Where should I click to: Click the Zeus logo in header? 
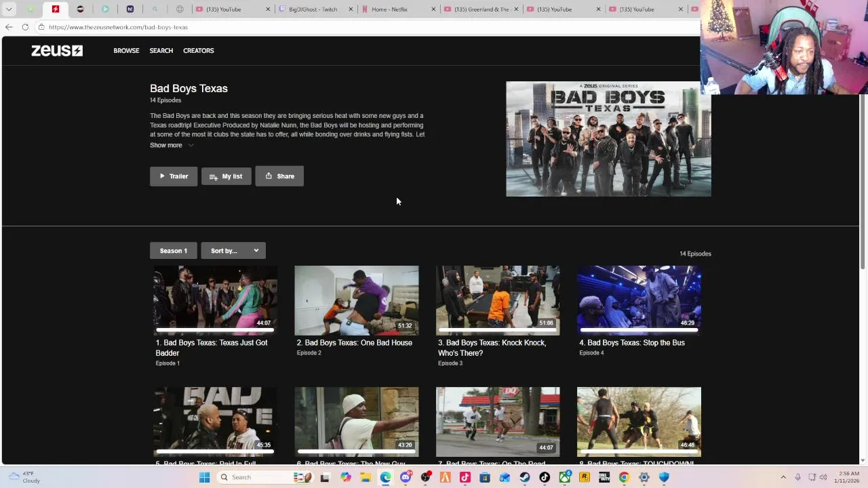tap(57, 50)
